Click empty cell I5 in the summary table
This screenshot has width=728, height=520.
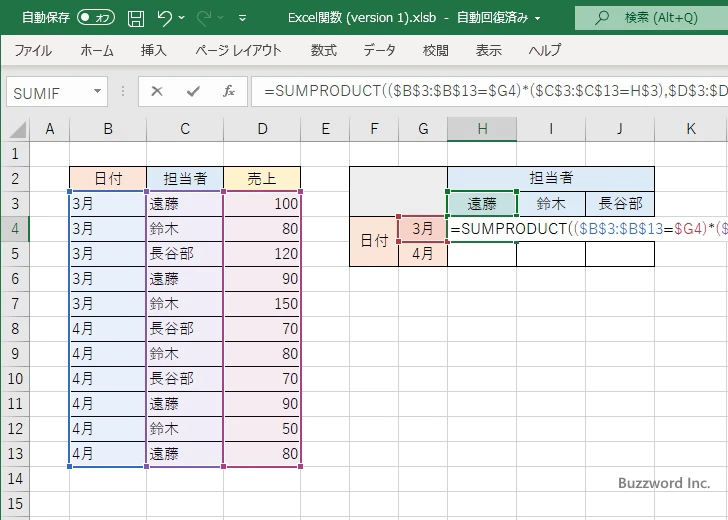tap(551, 254)
